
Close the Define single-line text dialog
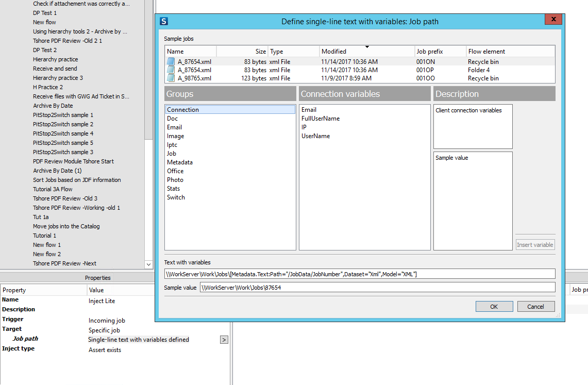(x=553, y=20)
